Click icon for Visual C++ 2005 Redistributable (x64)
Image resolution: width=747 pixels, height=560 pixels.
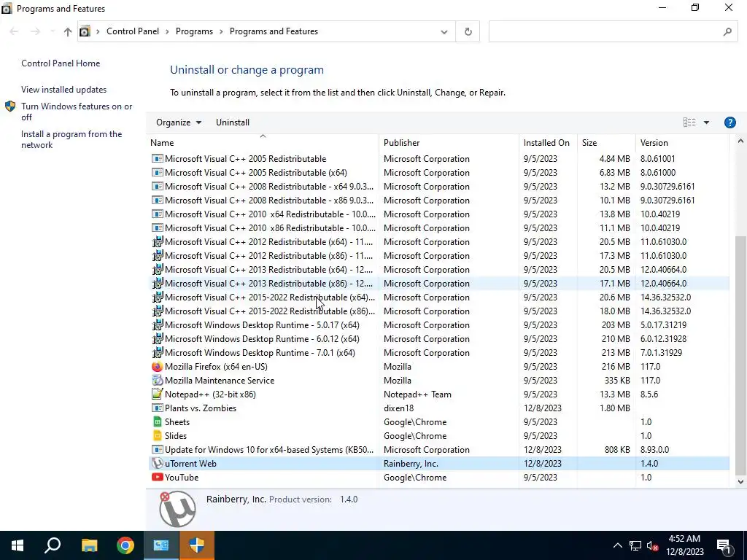tap(158, 172)
